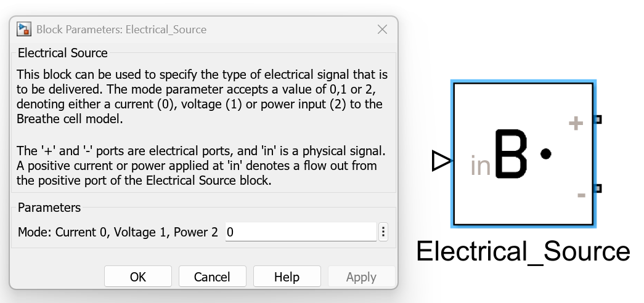Screen dimensions: 644x303
Task: Click the '-' label inside the block
Action: pos(581,196)
